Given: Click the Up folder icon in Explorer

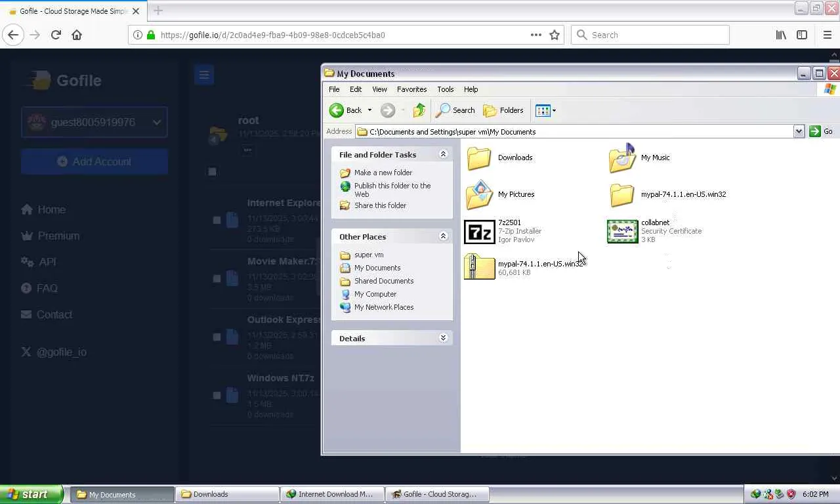Looking at the screenshot, I should tap(419, 110).
